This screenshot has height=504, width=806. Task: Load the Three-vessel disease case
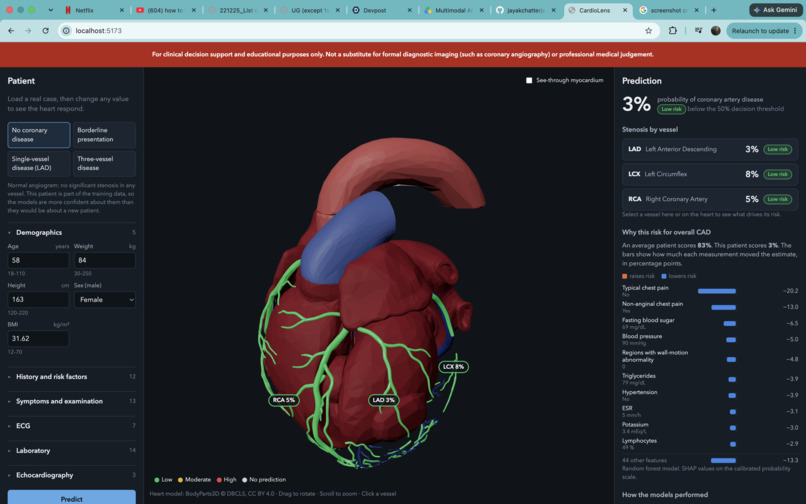(x=104, y=164)
